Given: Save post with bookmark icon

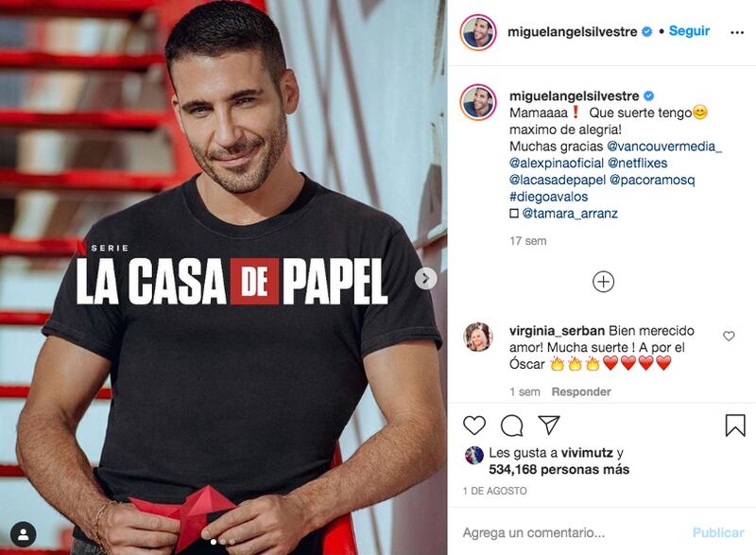Looking at the screenshot, I should pos(735,425).
